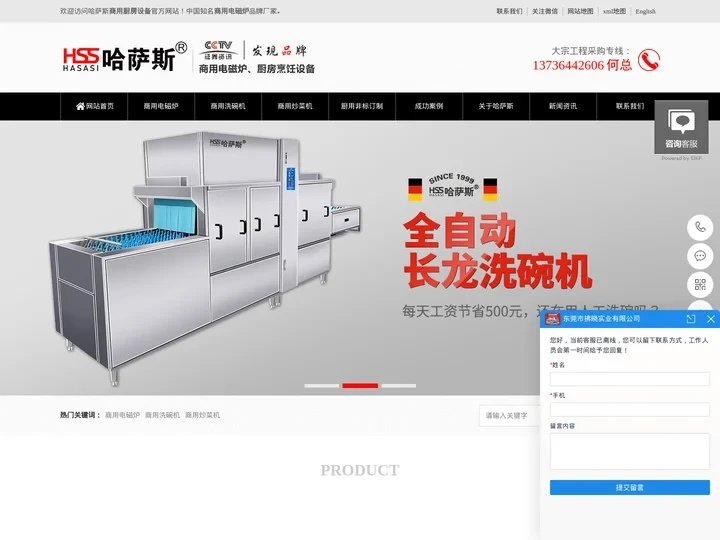Click the 全自动长龙洗碗机 banner headline
720x540 pixels.
[497, 250]
